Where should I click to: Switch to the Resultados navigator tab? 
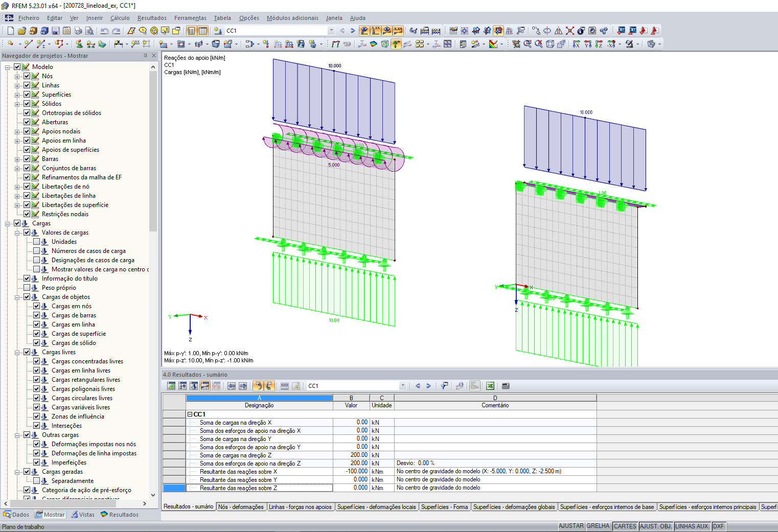coord(120,515)
